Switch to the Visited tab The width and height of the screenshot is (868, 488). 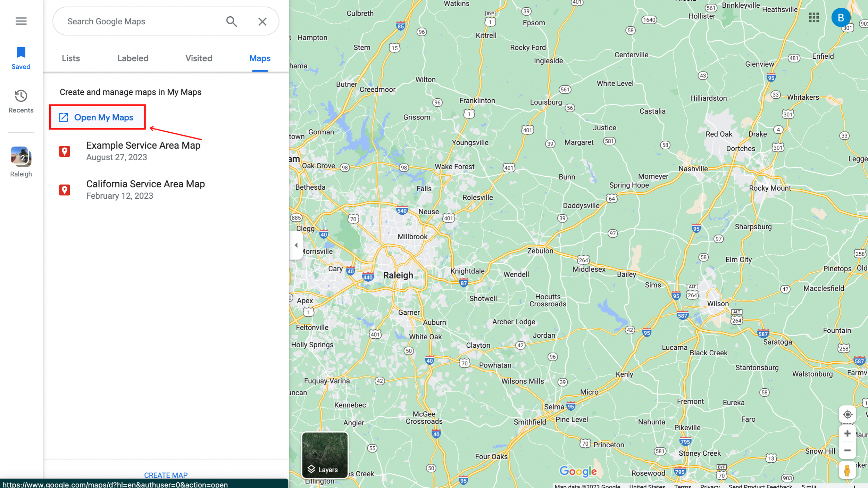point(199,58)
